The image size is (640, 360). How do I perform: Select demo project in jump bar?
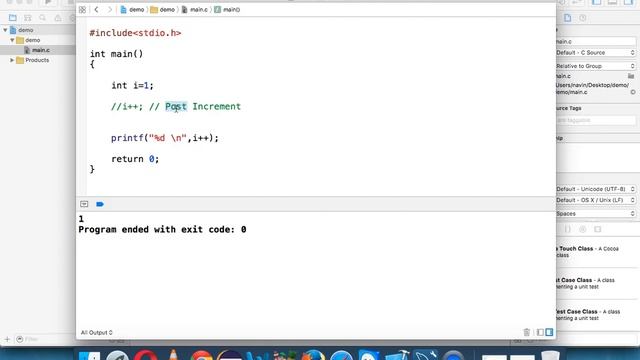133,9
